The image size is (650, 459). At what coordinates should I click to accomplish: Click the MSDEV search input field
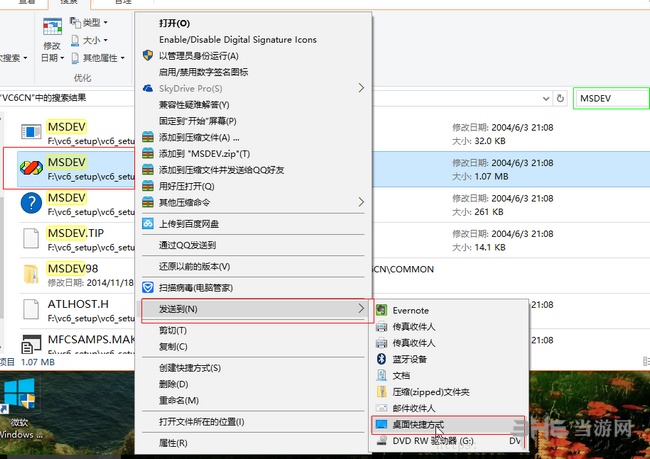(x=611, y=98)
